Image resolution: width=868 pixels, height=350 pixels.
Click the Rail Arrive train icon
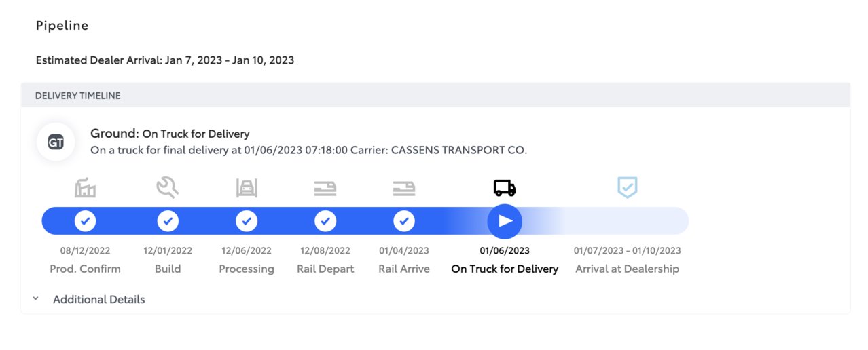click(x=404, y=189)
